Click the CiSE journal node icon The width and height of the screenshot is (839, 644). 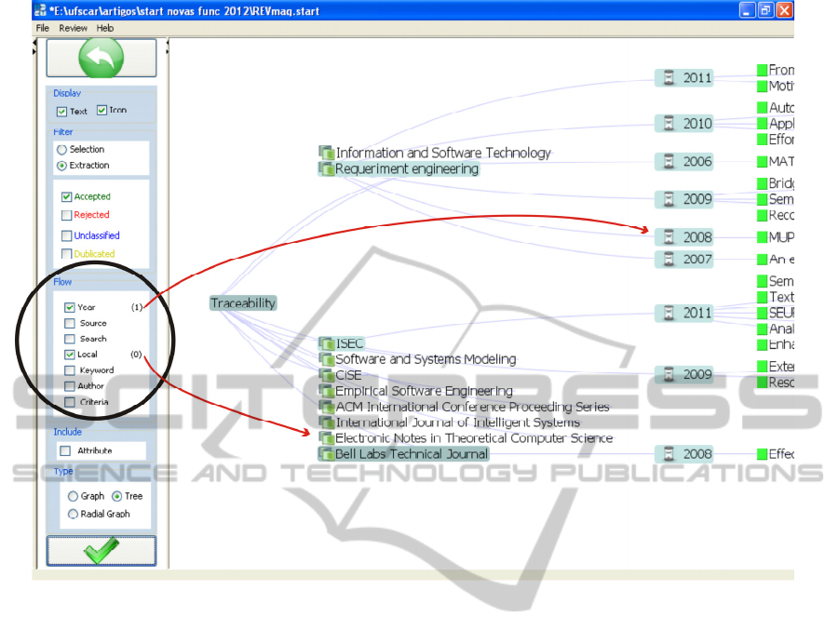[326, 375]
